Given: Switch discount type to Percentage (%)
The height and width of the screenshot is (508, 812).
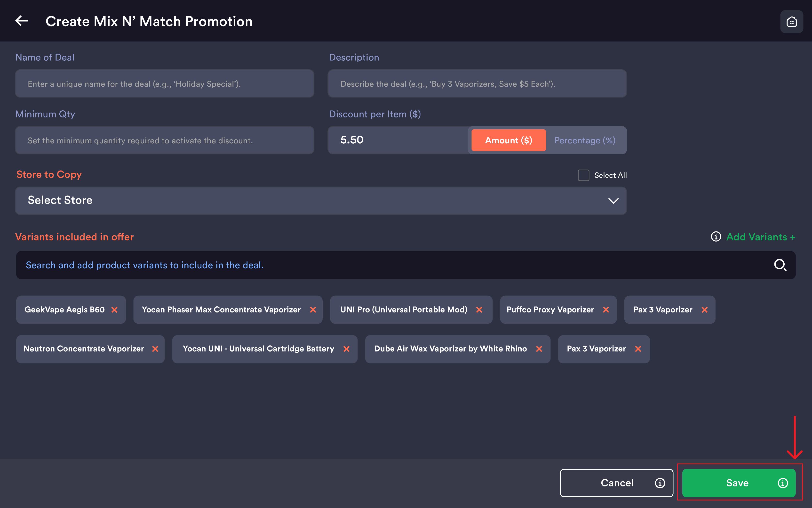Looking at the screenshot, I should point(585,140).
